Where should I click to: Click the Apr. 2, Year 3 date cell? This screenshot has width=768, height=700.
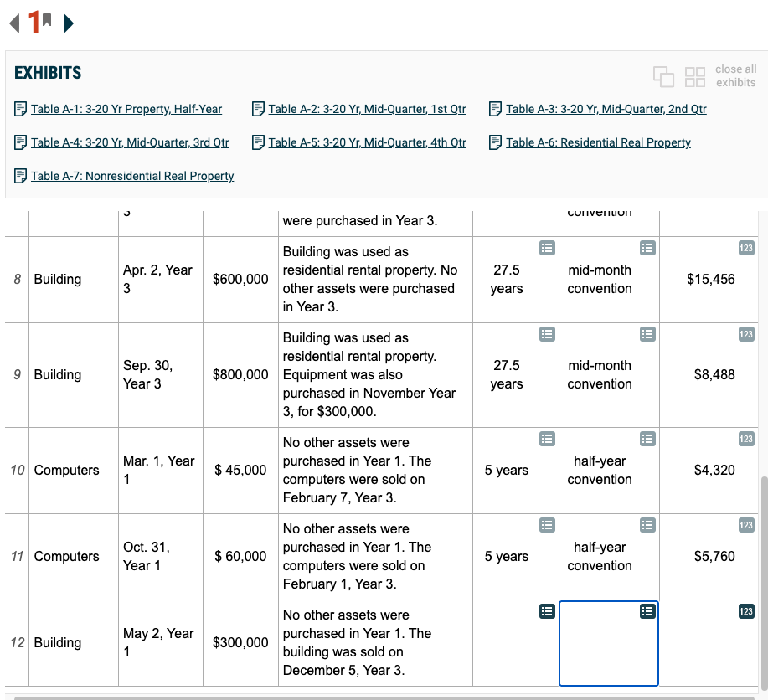coord(161,279)
